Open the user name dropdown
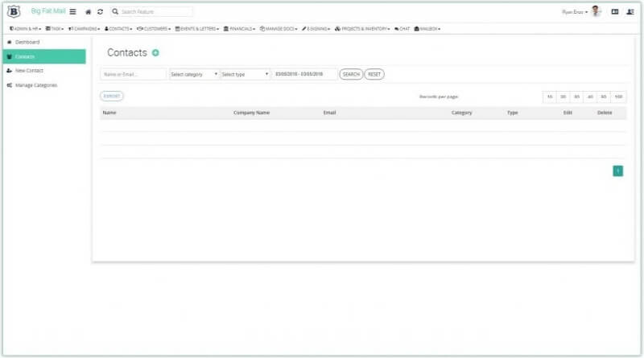 pyautogui.click(x=575, y=12)
